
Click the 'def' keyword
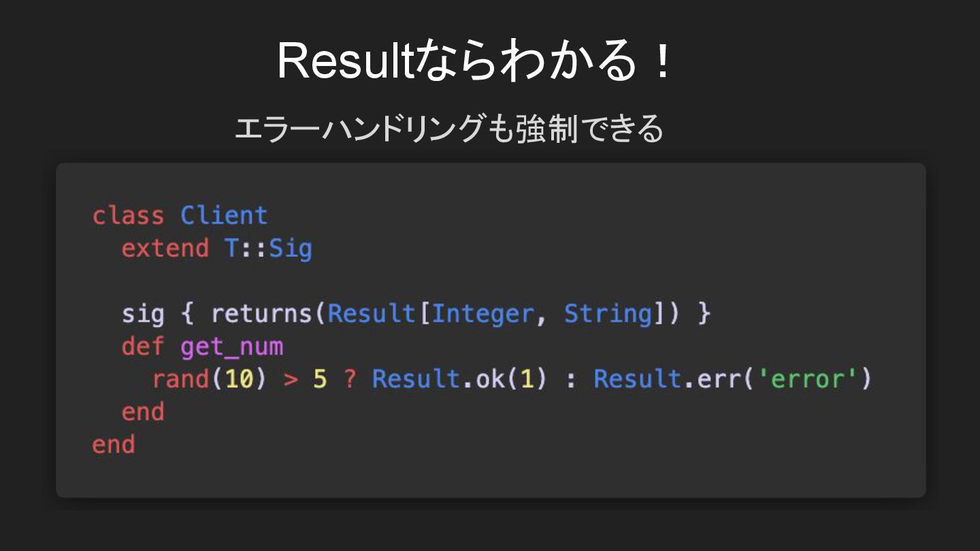[x=143, y=346]
